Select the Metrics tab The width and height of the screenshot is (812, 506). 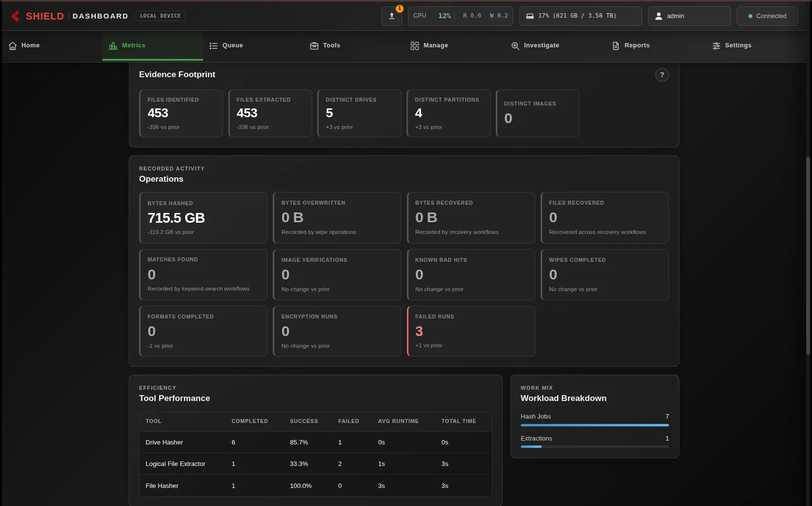[x=153, y=46]
